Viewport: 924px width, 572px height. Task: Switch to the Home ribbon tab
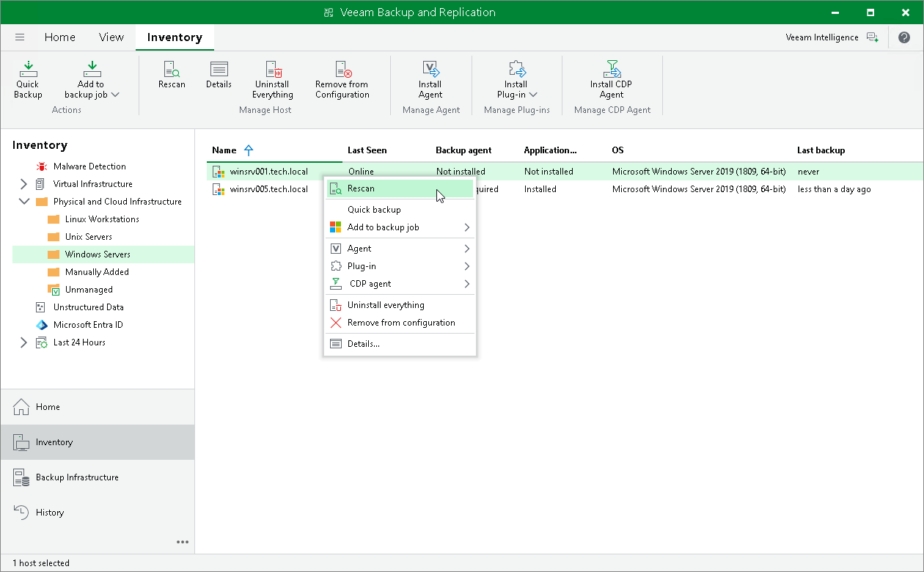coord(60,37)
